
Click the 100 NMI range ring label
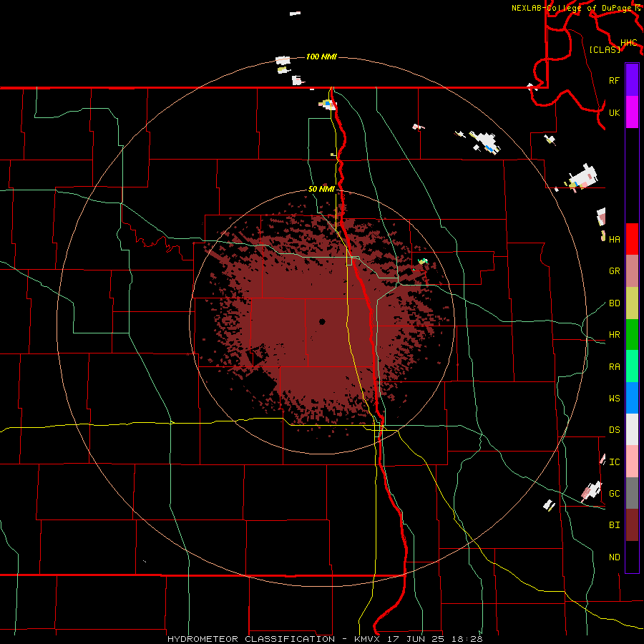(321, 57)
